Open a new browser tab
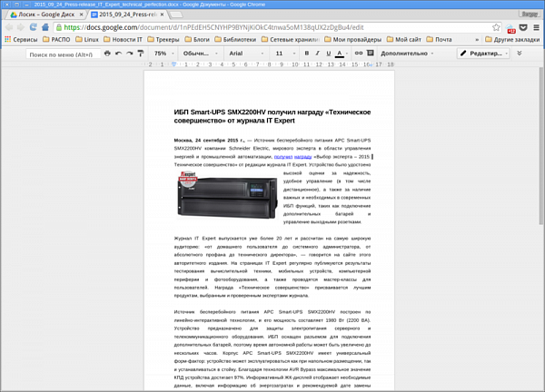 click(x=176, y=15)
